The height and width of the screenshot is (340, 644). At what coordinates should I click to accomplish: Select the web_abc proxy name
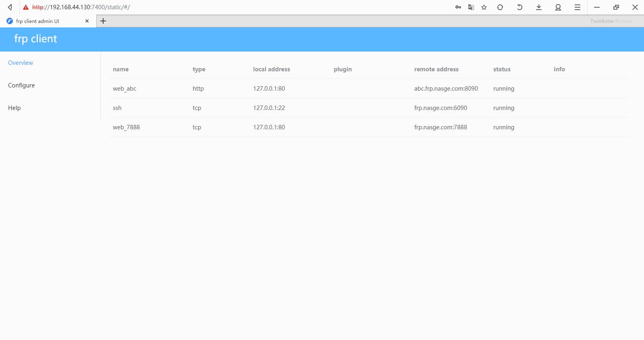[x=125, y=89]
